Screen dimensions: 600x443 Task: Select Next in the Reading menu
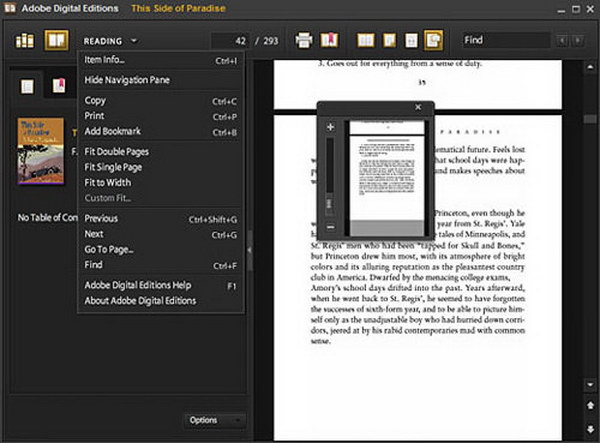click(x=161, y=234)
